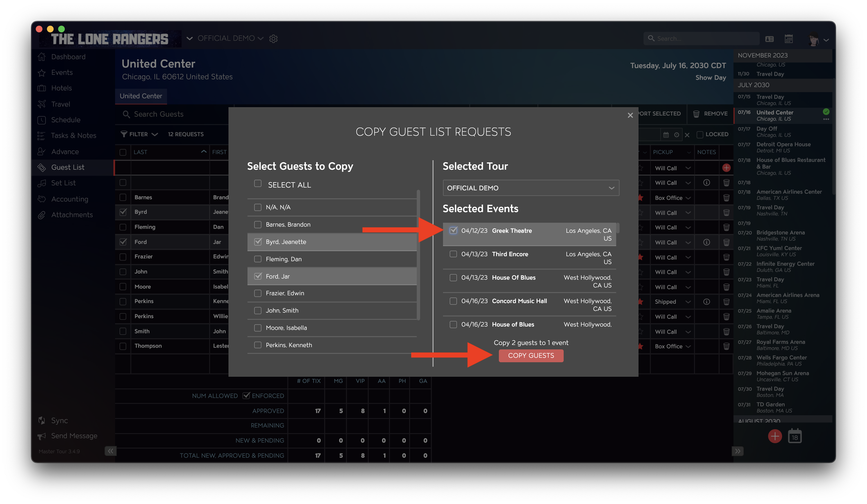
Task: Click the top Search field
Action: pos(701,39)
